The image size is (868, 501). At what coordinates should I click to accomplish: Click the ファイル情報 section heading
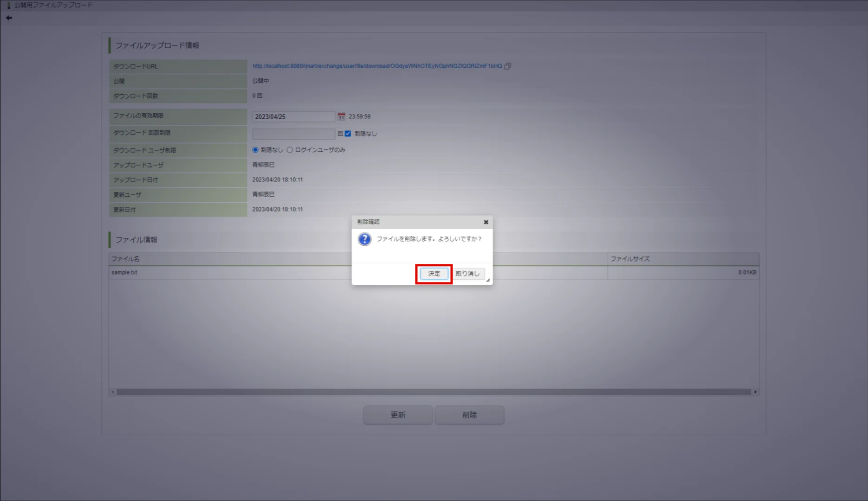(136, 240)
